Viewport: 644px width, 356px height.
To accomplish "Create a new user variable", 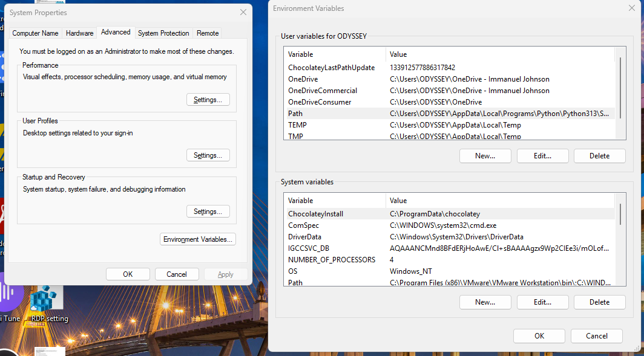I will [x=485, y=155].
